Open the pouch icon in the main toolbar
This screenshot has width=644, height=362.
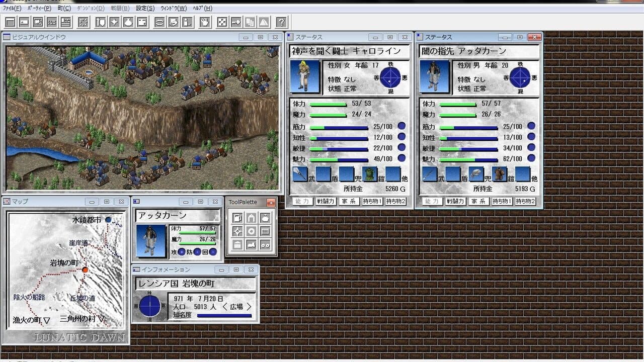coord(128,22)
